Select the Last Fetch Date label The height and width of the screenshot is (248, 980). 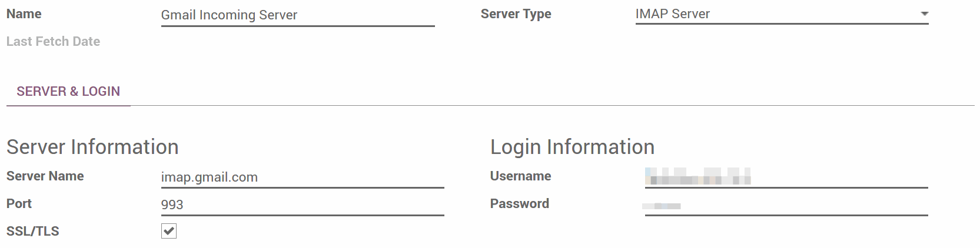click(x=53, y=42)
